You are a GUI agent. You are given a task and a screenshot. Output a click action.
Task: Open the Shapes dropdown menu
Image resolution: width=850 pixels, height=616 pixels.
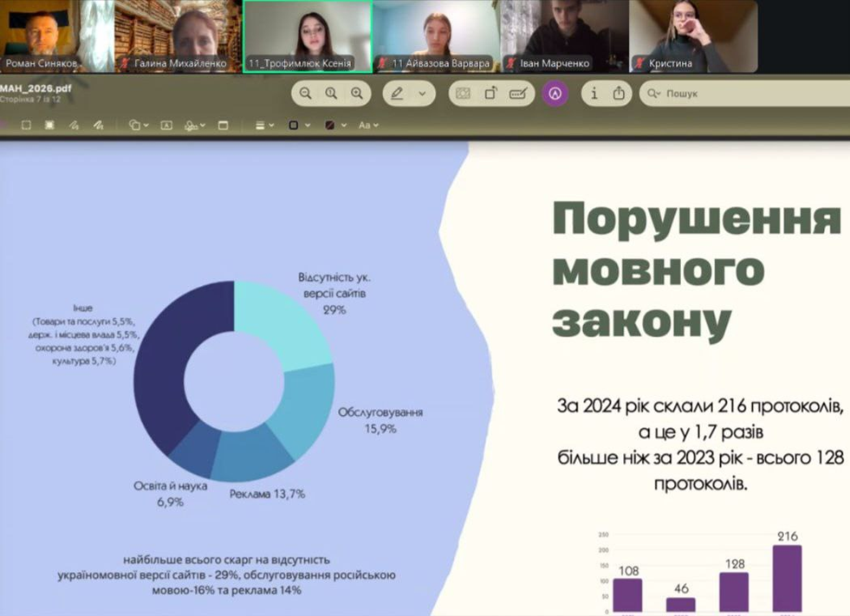[x=138, y=126]
